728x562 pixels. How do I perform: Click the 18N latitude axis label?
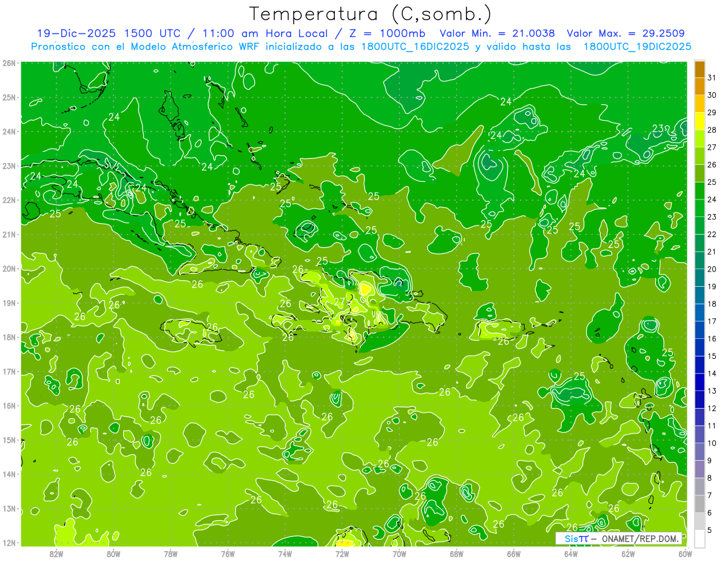coord(9,337)
